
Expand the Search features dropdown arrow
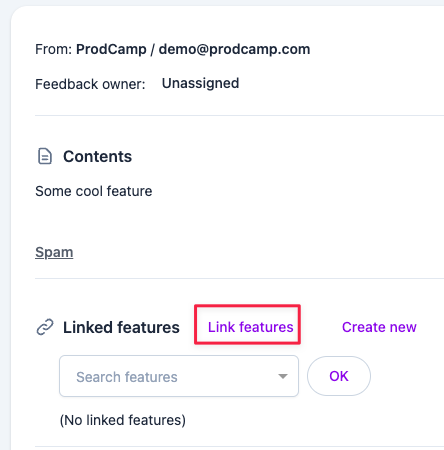283,376
